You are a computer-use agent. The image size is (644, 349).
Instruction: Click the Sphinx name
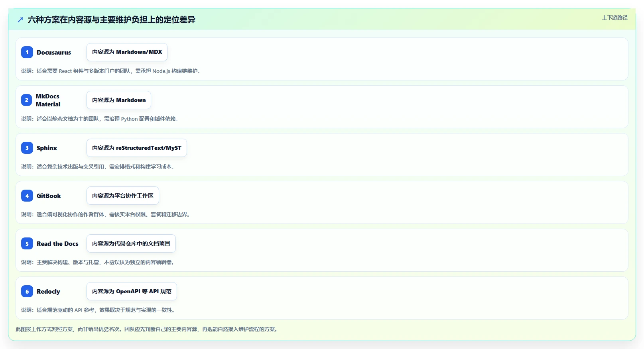click(x=47, y=148)
